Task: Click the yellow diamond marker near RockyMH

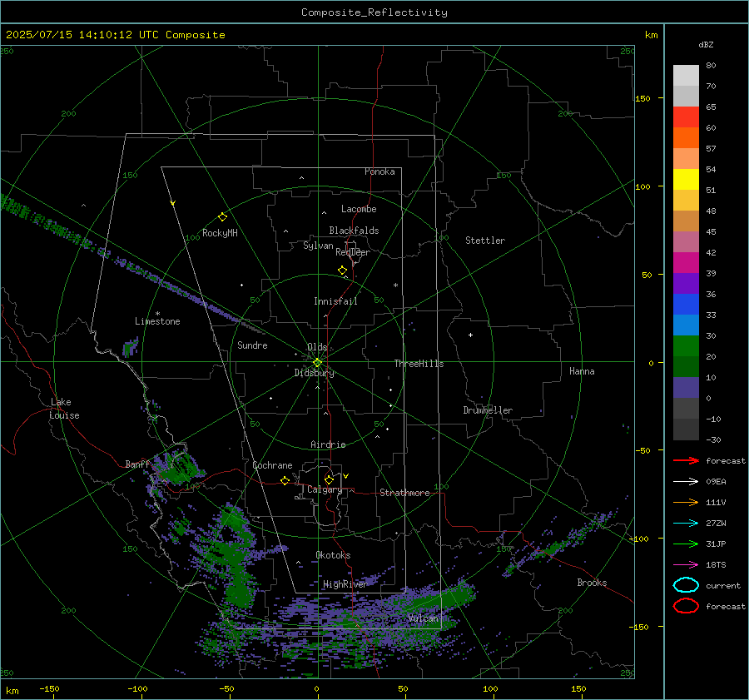Action: tap(222, 217)
